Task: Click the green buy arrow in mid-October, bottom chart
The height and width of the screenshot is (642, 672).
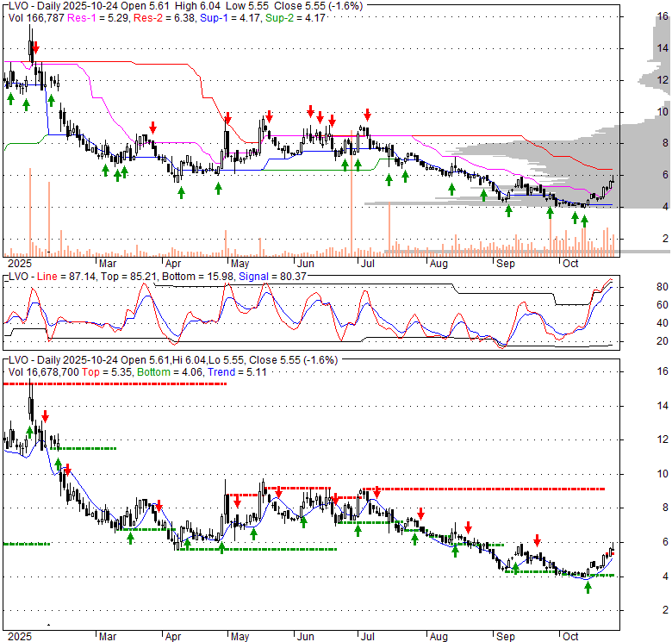Action: coord(588,587)
